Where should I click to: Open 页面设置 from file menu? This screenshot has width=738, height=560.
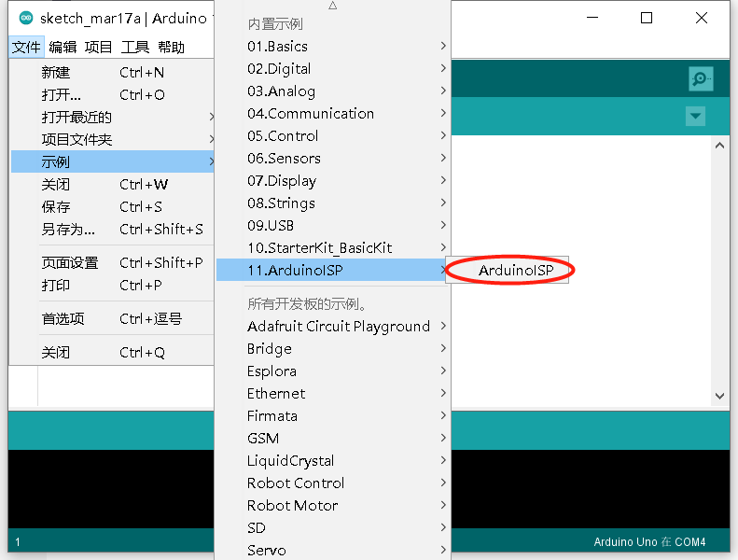pos(113,263)
